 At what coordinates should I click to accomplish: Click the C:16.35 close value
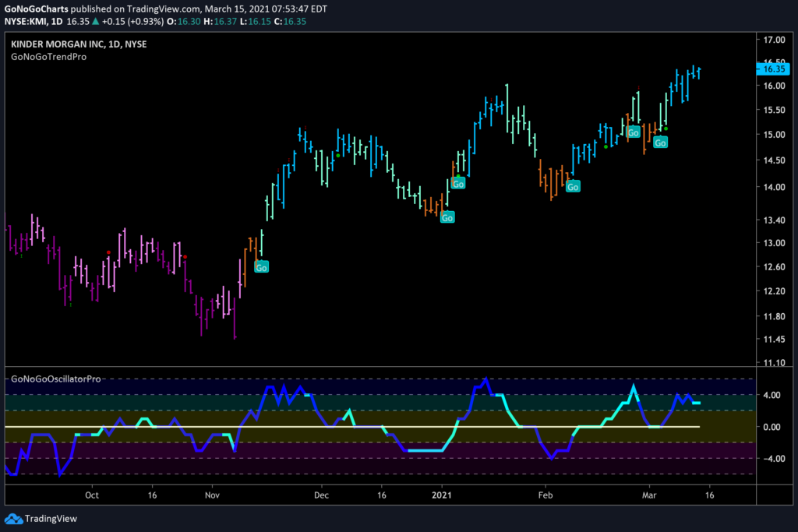(290, 21)
